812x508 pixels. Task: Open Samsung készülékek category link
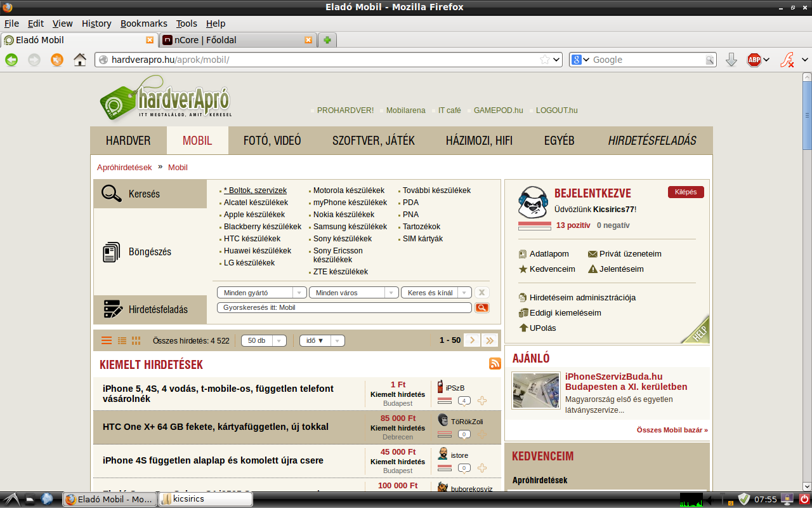coord(350,227)
